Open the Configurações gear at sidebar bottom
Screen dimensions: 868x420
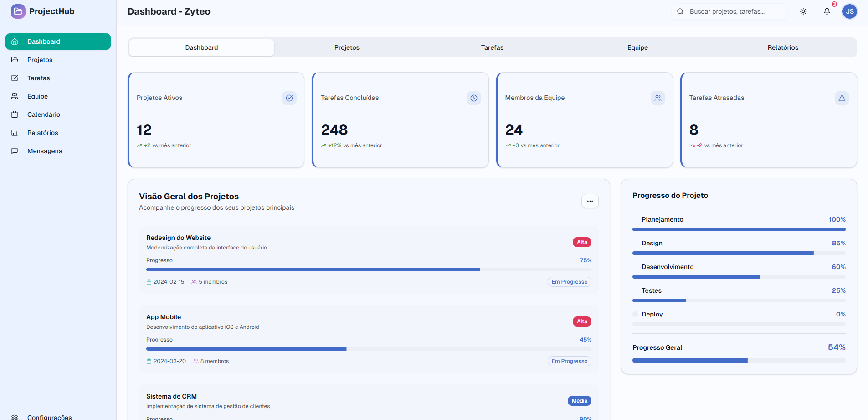pos(15,416)
